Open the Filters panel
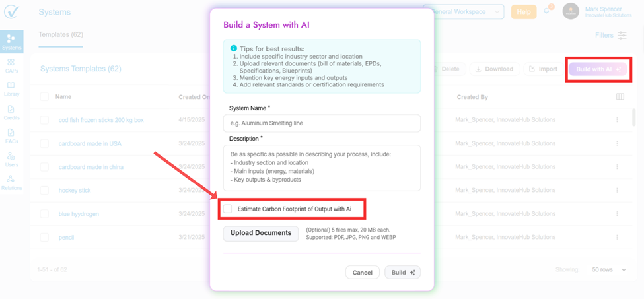The height and width of the screenshot is (299, 644). [x=610, y=35]
